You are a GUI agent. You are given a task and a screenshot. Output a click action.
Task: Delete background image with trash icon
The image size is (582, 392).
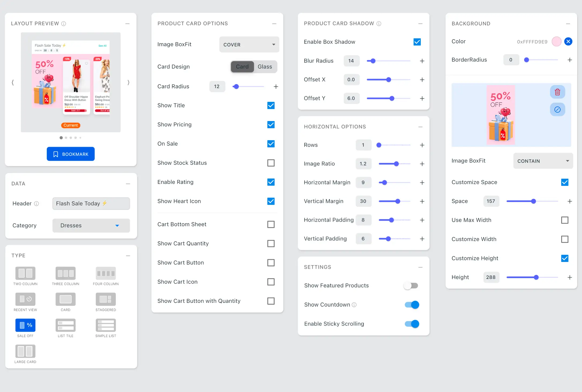[557, 92]
